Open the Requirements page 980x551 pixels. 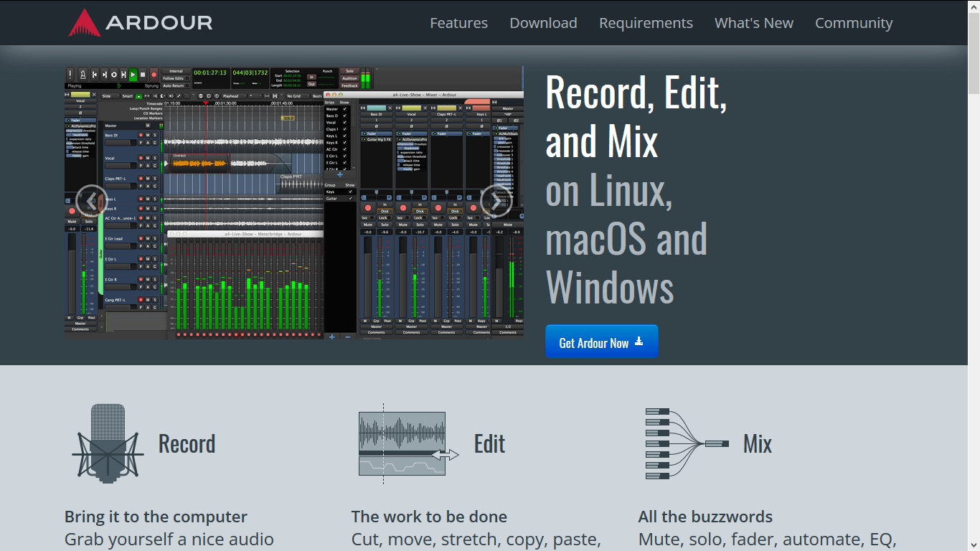pyautogui.click(x=646, y=23)
